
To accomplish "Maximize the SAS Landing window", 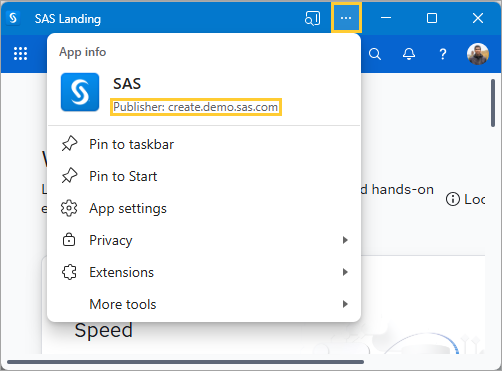I will (x=432, y=18).
